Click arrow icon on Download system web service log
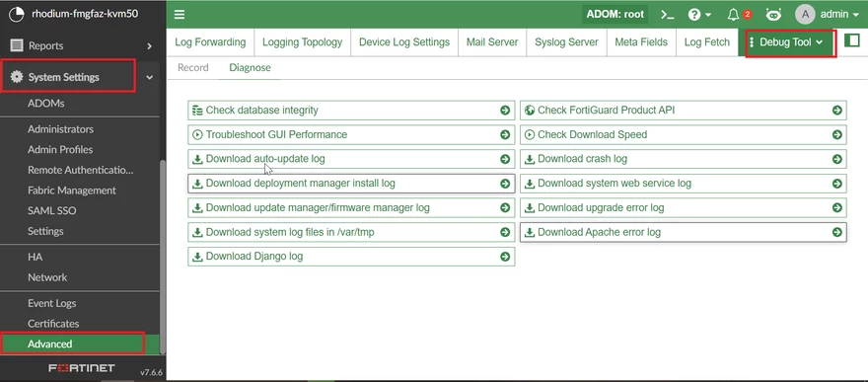 837,184
